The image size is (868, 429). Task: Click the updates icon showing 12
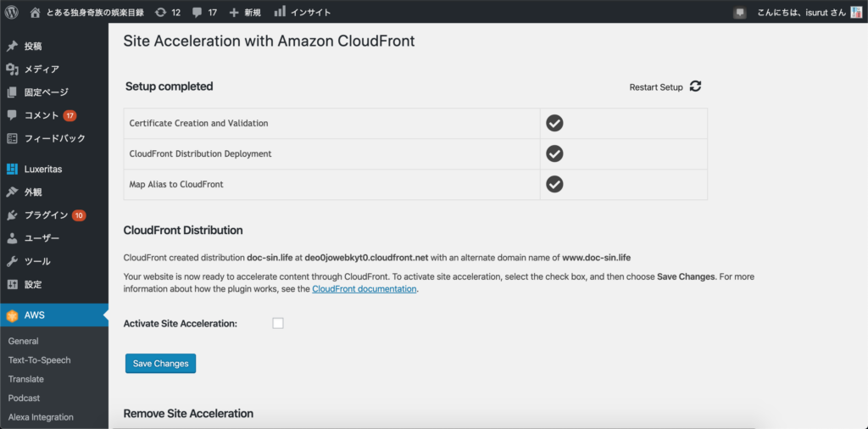tap(160, 12)
